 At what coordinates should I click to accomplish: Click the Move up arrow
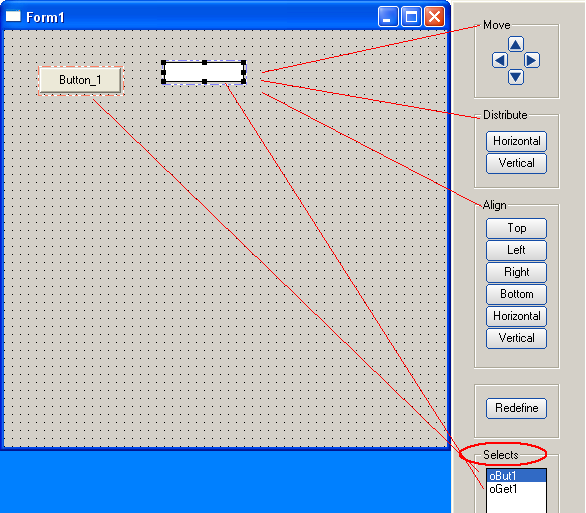click(x=516, y=44)
